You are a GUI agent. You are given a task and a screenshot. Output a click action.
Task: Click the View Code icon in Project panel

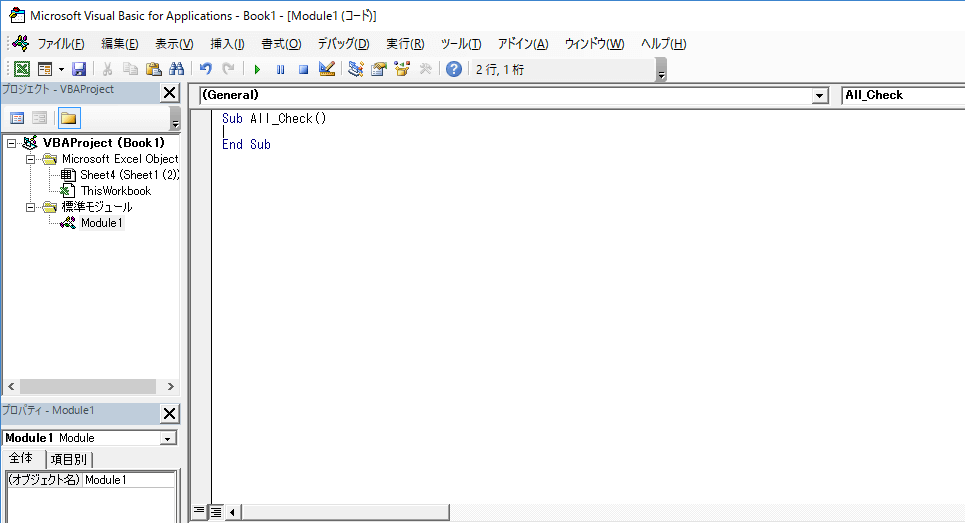17,118
